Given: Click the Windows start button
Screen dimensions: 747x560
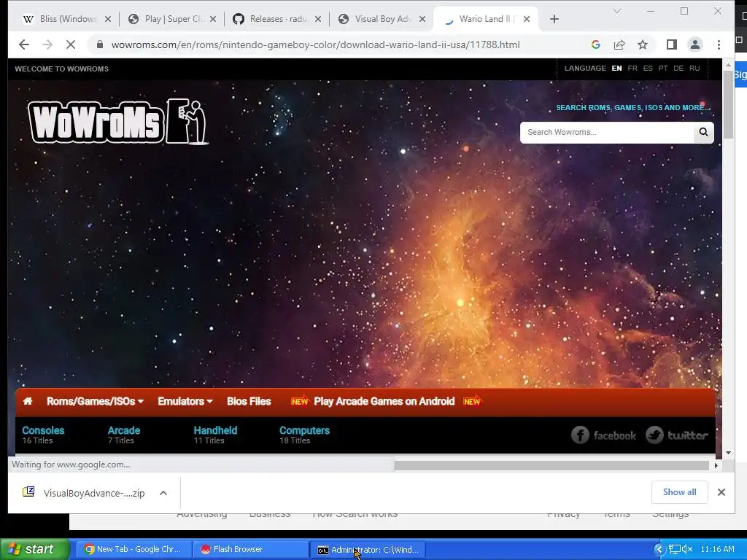Looking at the screenshot, I should coord(35,549).
